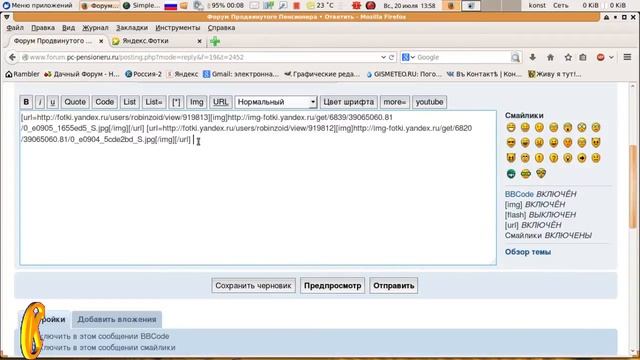Screen dimensions: 640x360
Task: Go back with the browser back arrow
Action: (x=12, y=57)
